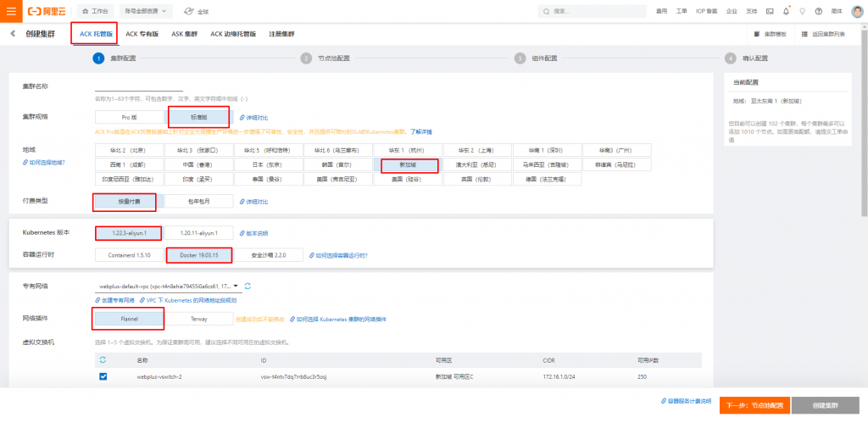Screen dimensions: 868x423
Task: Select Containerd 1.5.10 runtime
Action: 129,254
